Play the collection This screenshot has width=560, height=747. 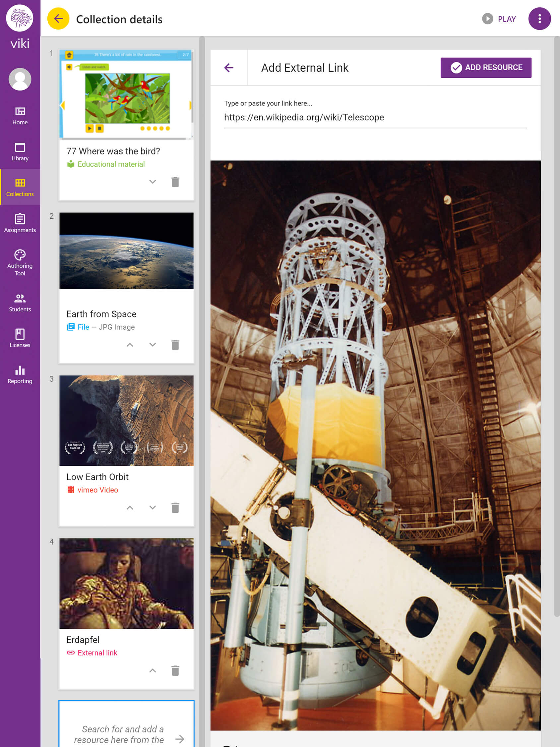point(499,19)
